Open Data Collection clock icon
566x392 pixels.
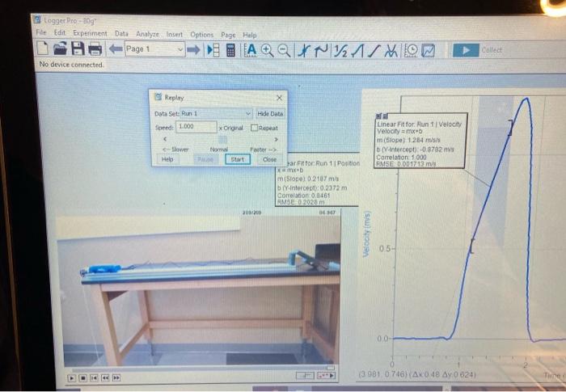411,51
